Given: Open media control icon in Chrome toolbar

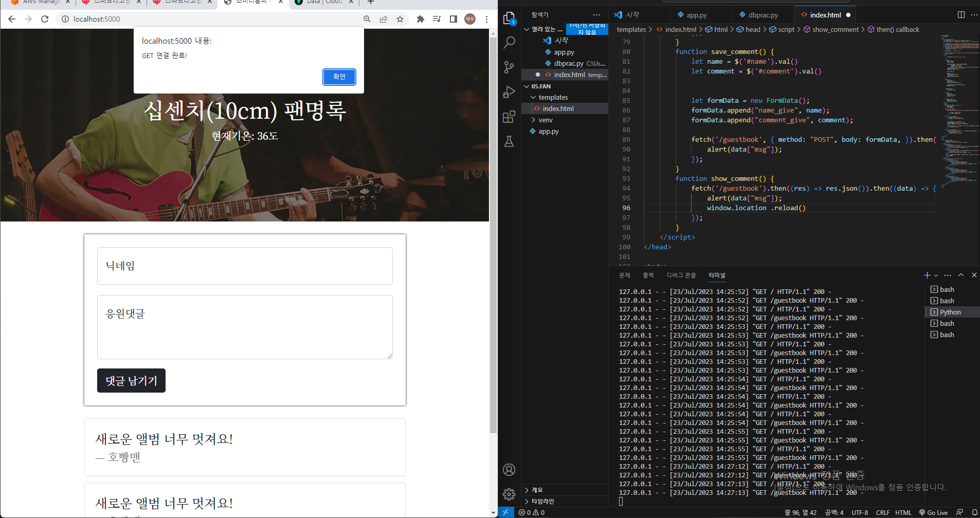Looking at the screenshot, I should [x=437, y=19].
